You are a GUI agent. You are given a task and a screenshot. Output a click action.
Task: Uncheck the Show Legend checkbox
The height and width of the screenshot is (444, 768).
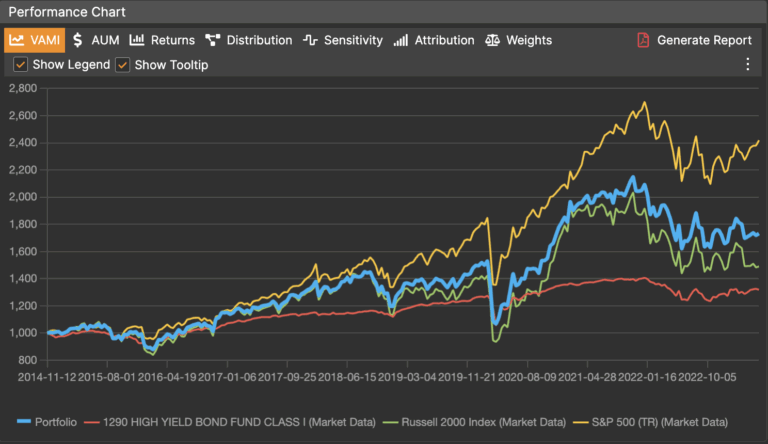(20, 65)
